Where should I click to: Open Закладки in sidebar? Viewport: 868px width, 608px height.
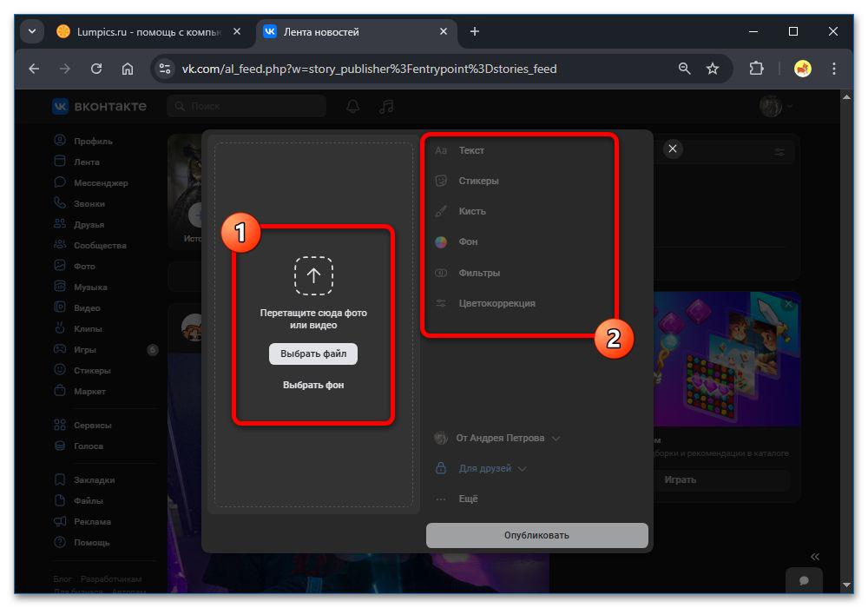pyautogui.click(x=85, y=479)
